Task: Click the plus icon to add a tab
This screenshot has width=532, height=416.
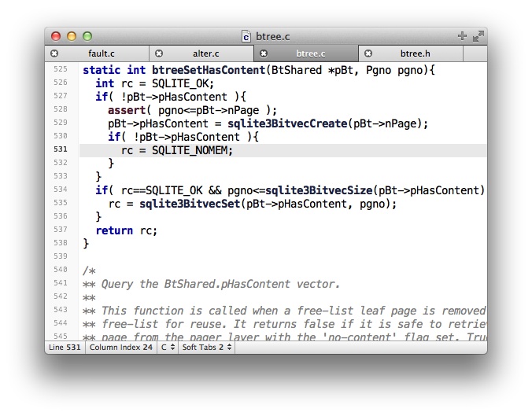Action: (462, 36)
